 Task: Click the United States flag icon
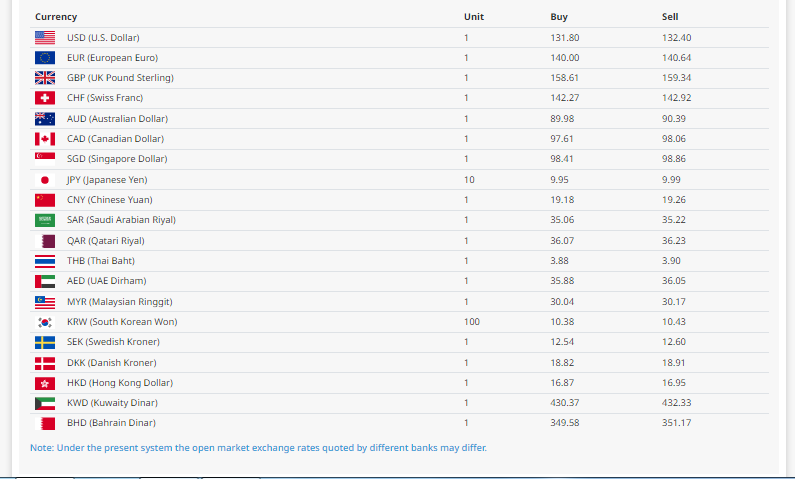pos(45,38)
